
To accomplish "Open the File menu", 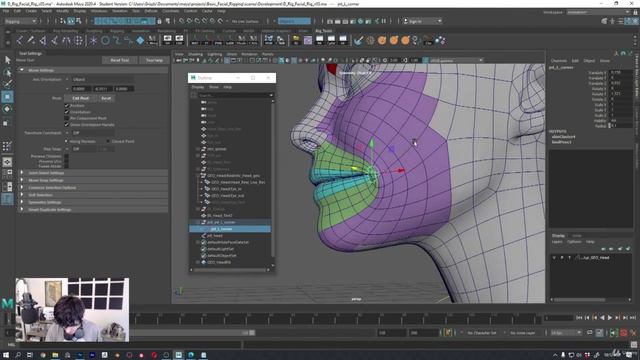I will [x=6, y=11].
